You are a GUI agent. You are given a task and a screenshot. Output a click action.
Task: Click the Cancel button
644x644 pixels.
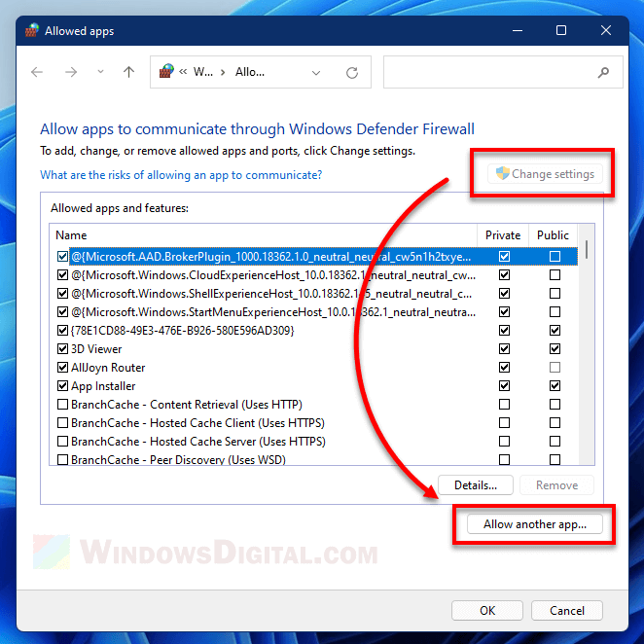pos(567,611)
